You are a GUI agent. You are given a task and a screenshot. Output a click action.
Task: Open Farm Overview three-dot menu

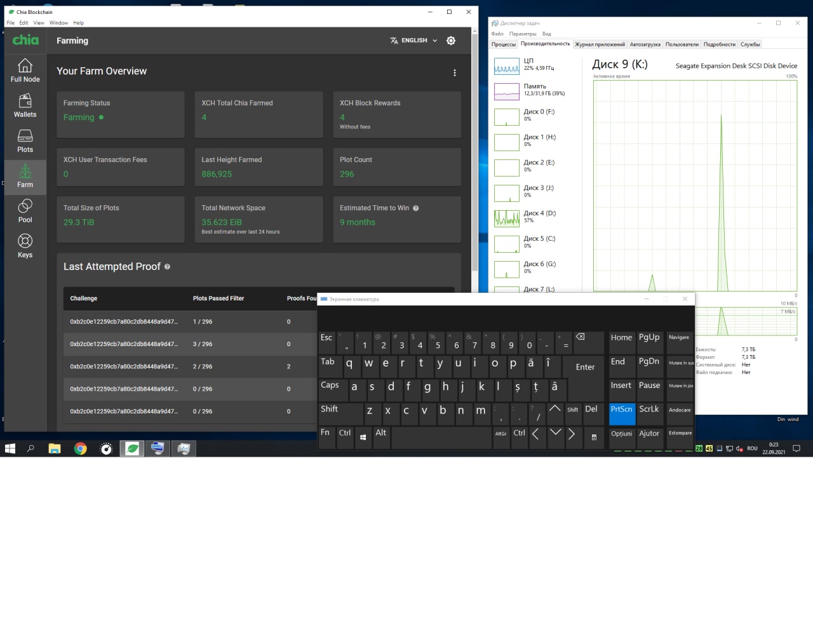click(x=455, y=72)
